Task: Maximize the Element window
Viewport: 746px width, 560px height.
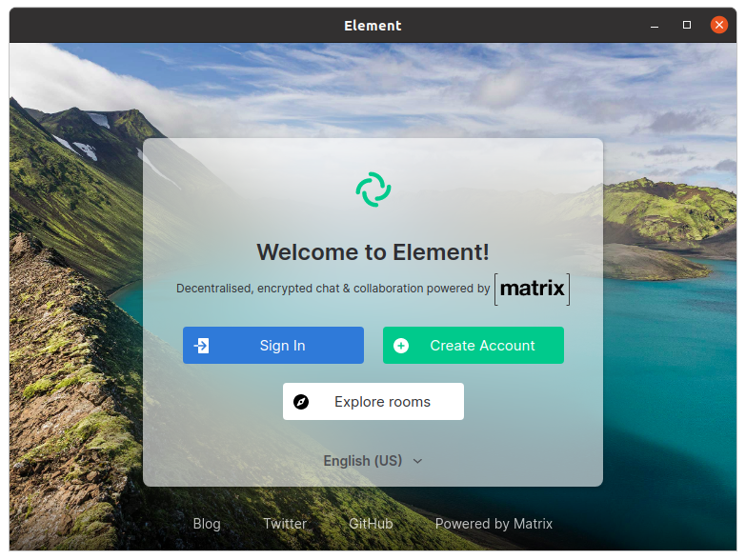Action: point(687,25)
